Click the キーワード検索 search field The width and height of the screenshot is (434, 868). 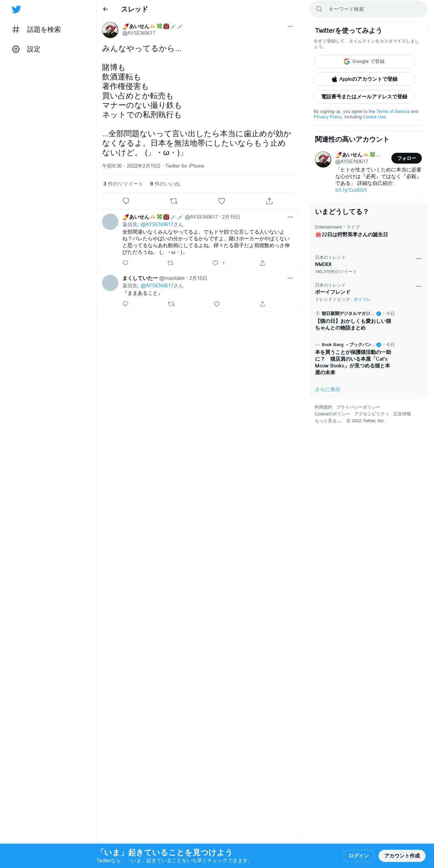click(368, 9)
